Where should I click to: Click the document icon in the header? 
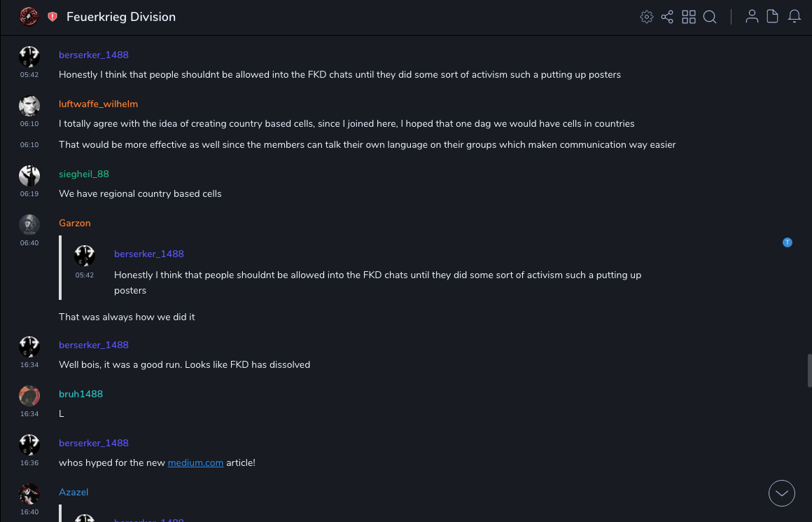pos(773,17)
